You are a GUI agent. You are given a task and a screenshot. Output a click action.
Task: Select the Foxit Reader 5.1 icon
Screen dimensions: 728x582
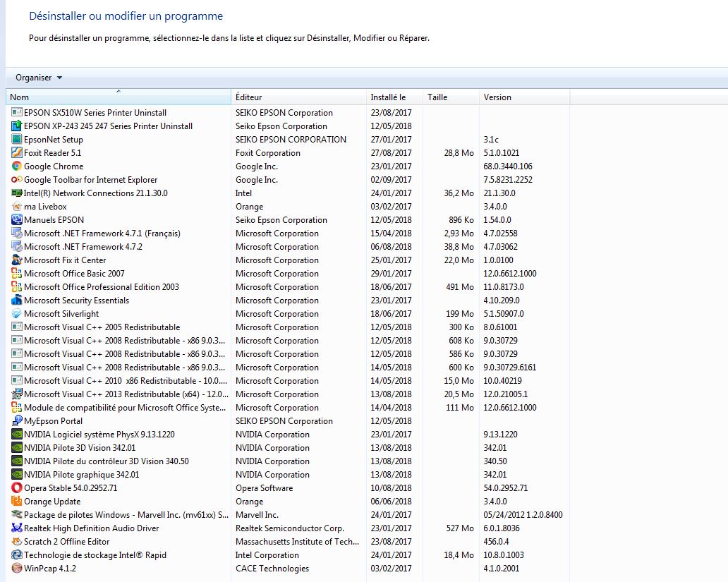[x=18, y=153]
